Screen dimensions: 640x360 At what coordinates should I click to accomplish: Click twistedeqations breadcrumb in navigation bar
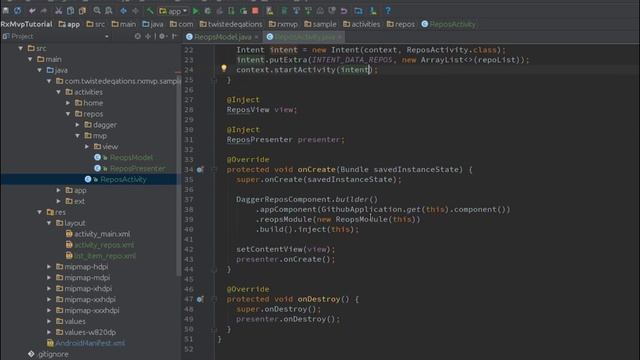[231, 24]
